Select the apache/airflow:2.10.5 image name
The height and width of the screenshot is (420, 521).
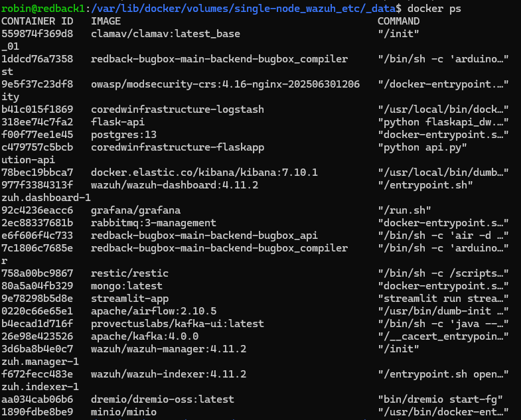tap(154, 312)
